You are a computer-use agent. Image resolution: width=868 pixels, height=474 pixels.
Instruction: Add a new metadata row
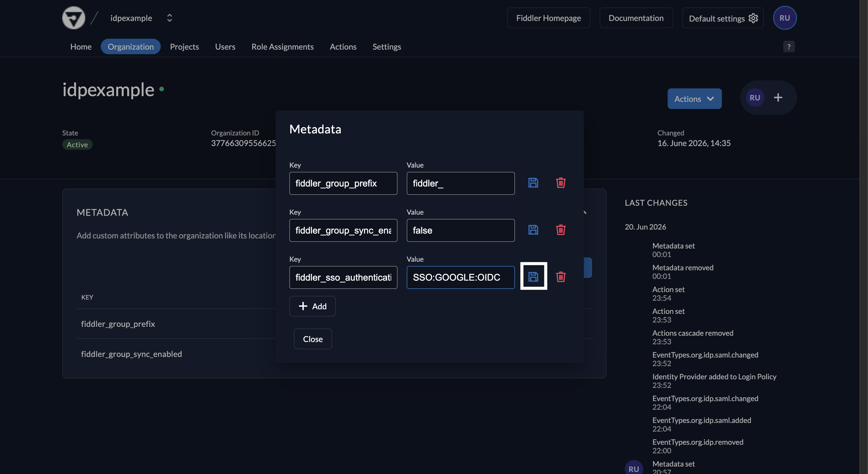tap(312, 306)
